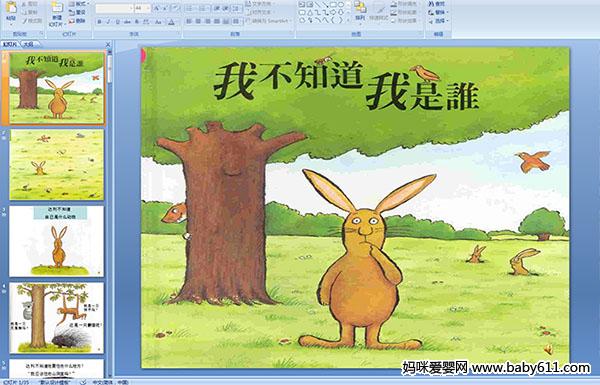Switch to the Outline pane tab

click(x=27, y=44)
